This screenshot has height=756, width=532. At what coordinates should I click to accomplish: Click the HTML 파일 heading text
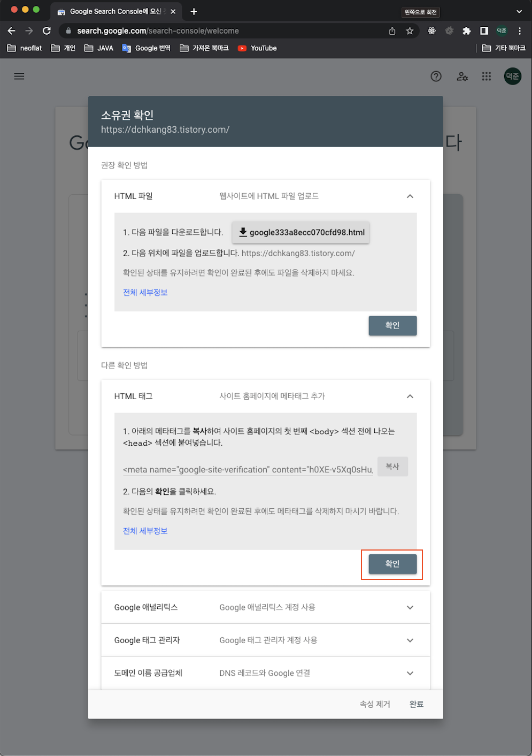pyautogui.click(x=134, y=196)
